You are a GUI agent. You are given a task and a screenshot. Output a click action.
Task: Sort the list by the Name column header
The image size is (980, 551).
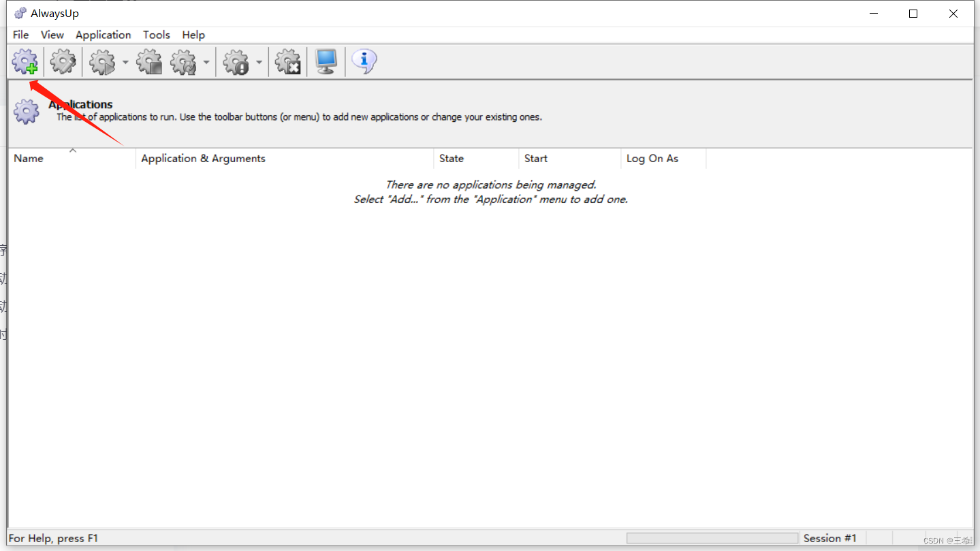coord(28,158)
